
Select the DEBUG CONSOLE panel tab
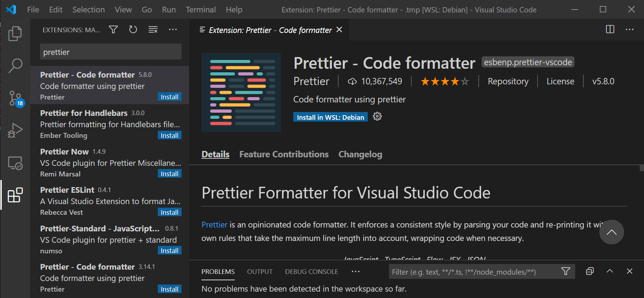[312, 271]
